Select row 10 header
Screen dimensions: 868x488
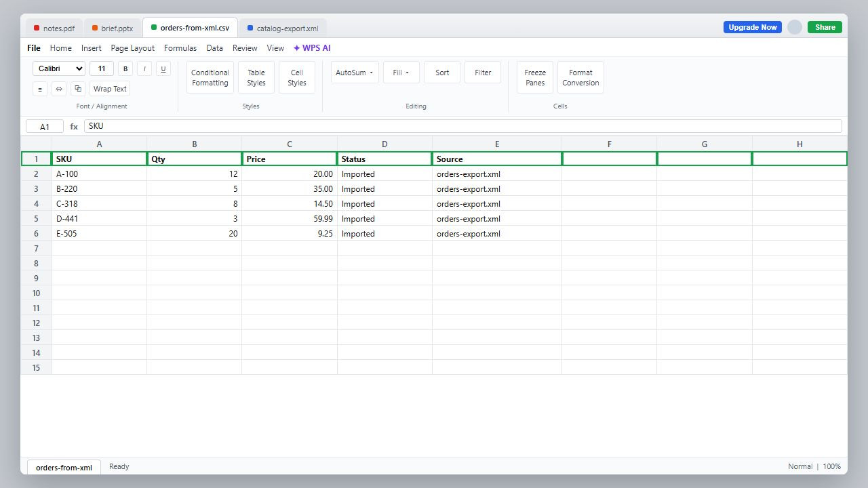click(36, 293)
